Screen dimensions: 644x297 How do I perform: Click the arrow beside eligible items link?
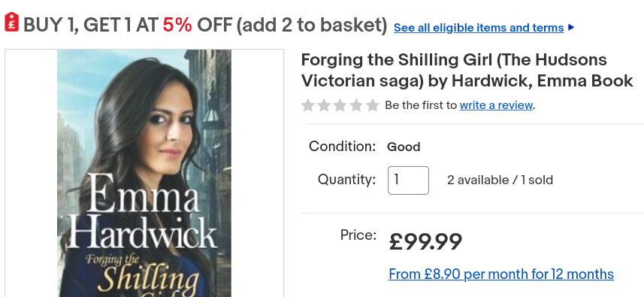coord(571,28)
